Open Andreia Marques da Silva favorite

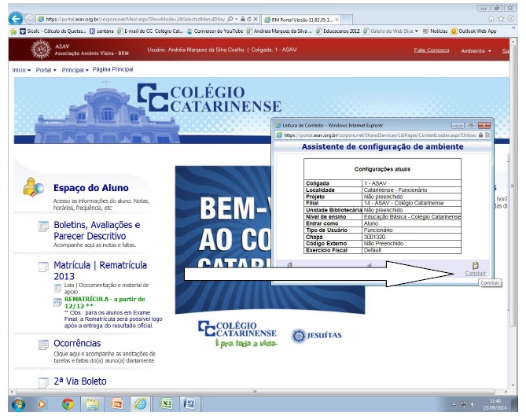tap(279, 31)
